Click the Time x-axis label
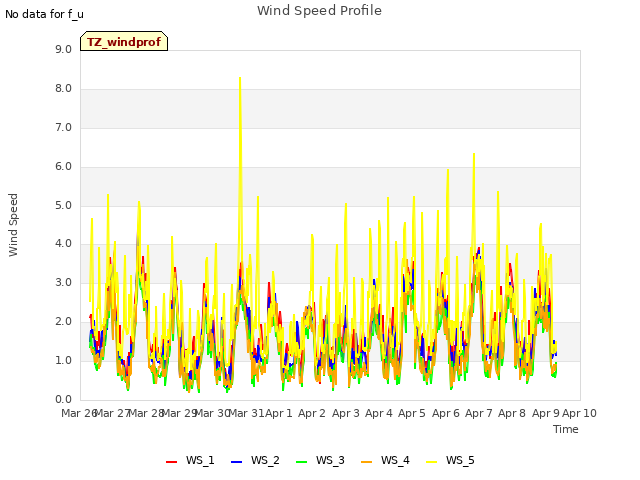 pyautogui.click(x=566, y=429)
